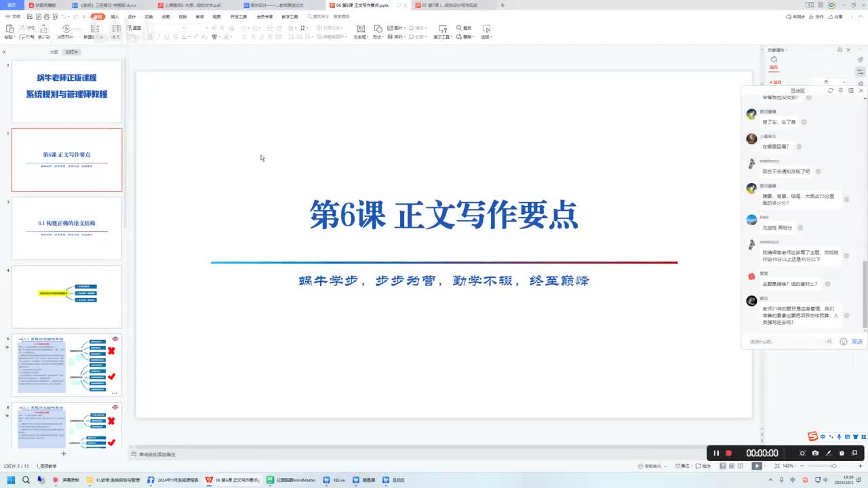Click the mini window icon in recorder bar

coord(854,453)
